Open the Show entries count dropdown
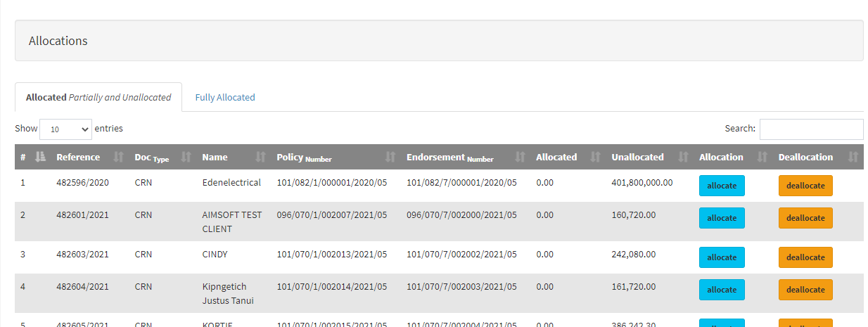868x327 pixels. (65, 129)
